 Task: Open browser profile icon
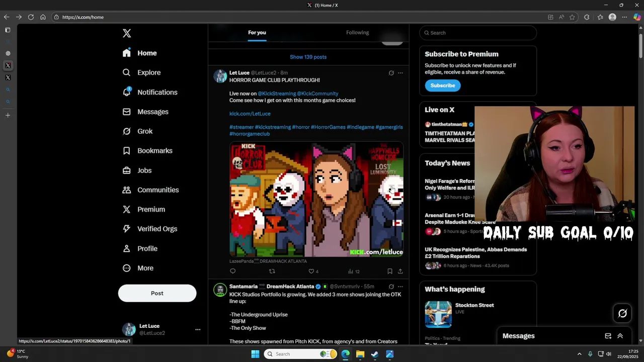click(x=612, y=17)
